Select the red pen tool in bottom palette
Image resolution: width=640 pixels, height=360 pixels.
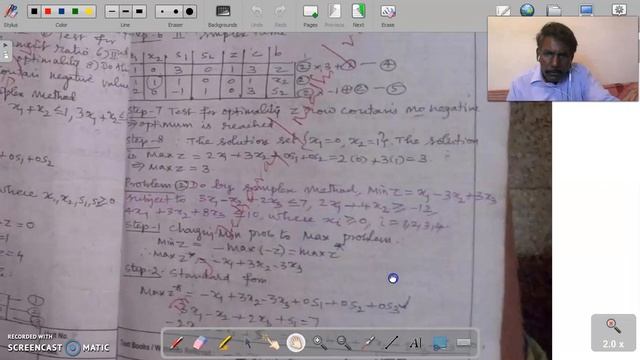pos(176,343)
